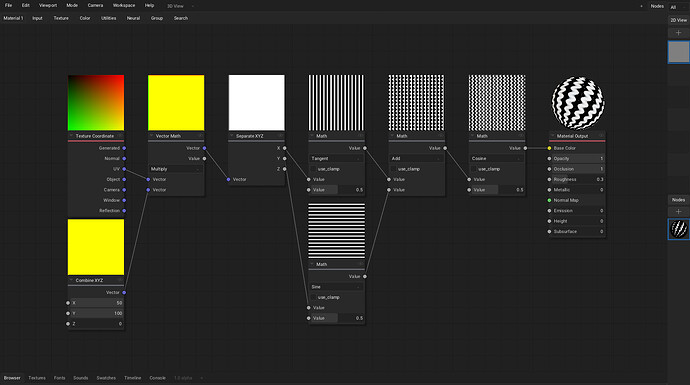This screenshot has height=385, width=690.
Task: Open the Input node category
Action: click(37, 18)
